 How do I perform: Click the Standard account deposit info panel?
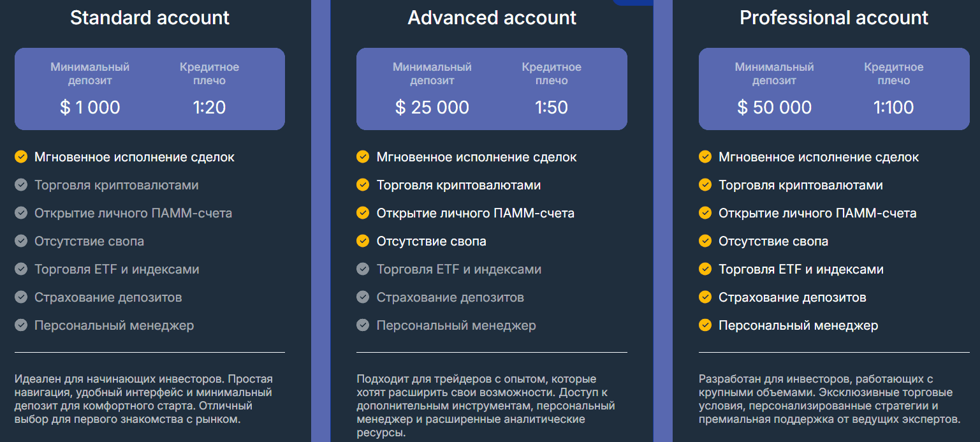(149, 89)
